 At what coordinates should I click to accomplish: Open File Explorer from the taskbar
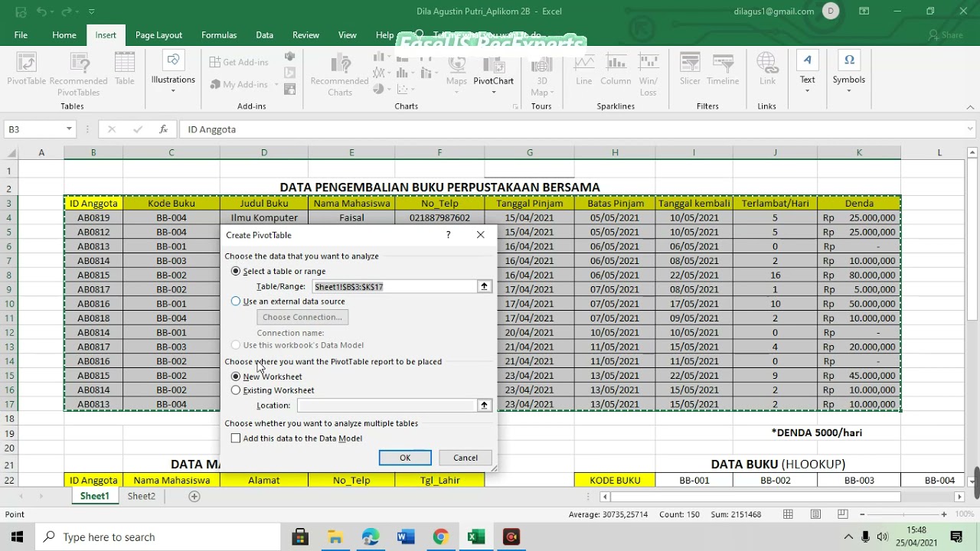coord(335,537)
